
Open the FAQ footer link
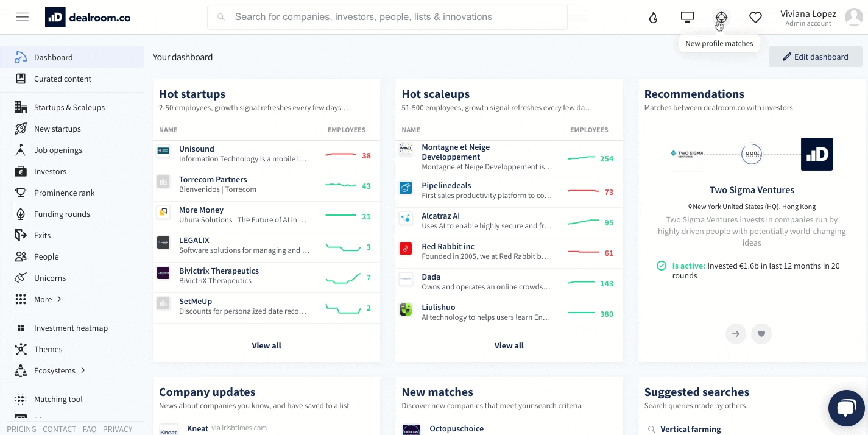click(x=90, y=429)
